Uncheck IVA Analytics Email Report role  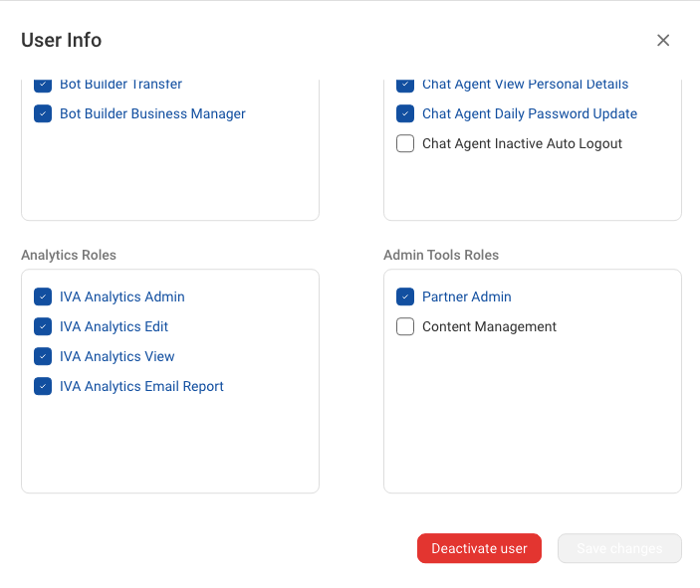pyautogui.click(x=43, y=386)
